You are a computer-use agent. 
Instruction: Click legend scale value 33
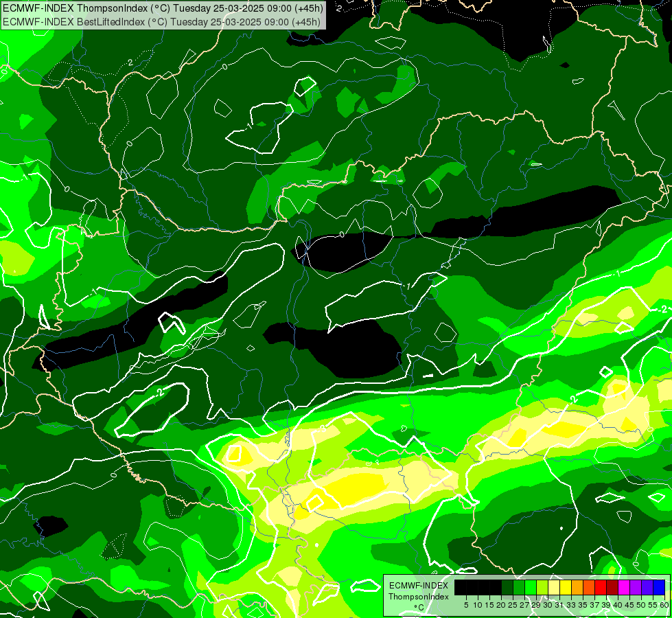click(x=571, y=605)
